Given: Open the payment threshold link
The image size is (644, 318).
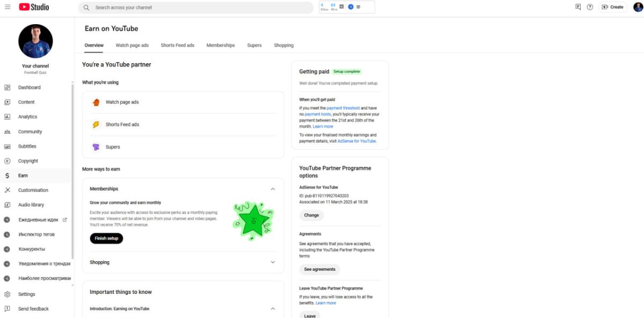Looking at the screenshot, I should click(343, 108).
